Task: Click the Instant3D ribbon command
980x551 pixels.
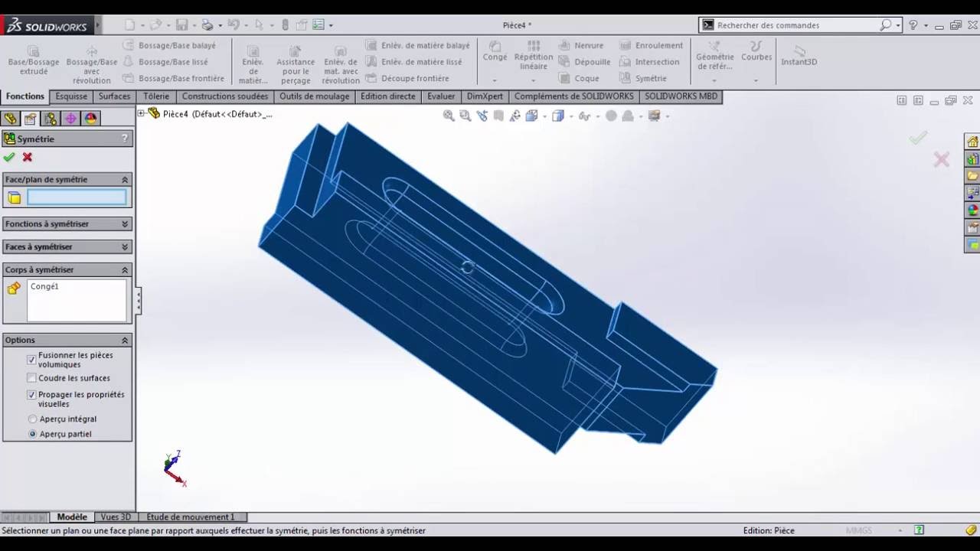Action: tap(799, 55)
